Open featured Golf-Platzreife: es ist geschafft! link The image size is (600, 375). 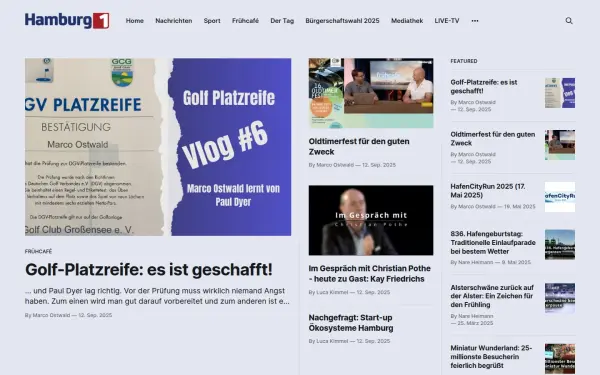[x=484, y=86]
